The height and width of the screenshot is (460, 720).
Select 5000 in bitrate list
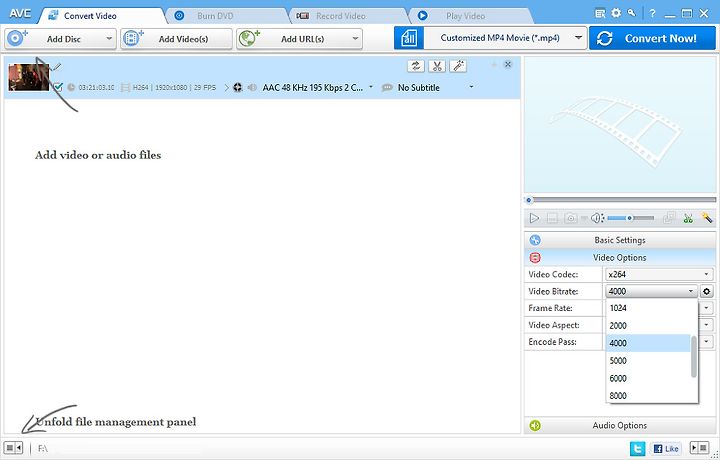(x=648, y=360)
